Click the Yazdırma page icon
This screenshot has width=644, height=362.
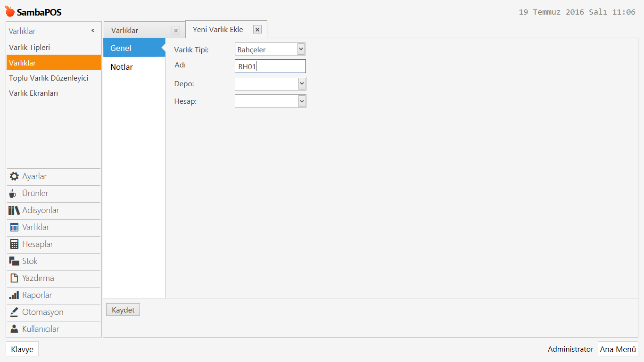coord(14,278)
